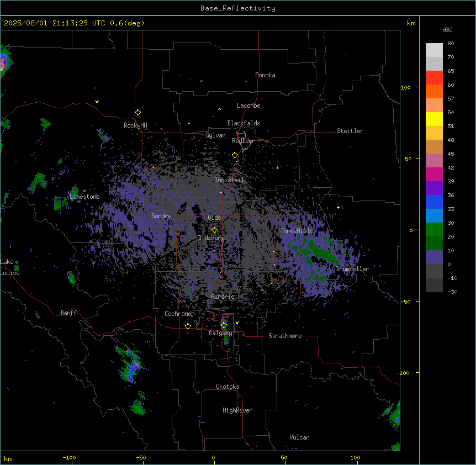The width and height of the screenshot is (476, 465).
Task: Select the light gray legend swatch below 80
Action: click(x=434, y=50)
